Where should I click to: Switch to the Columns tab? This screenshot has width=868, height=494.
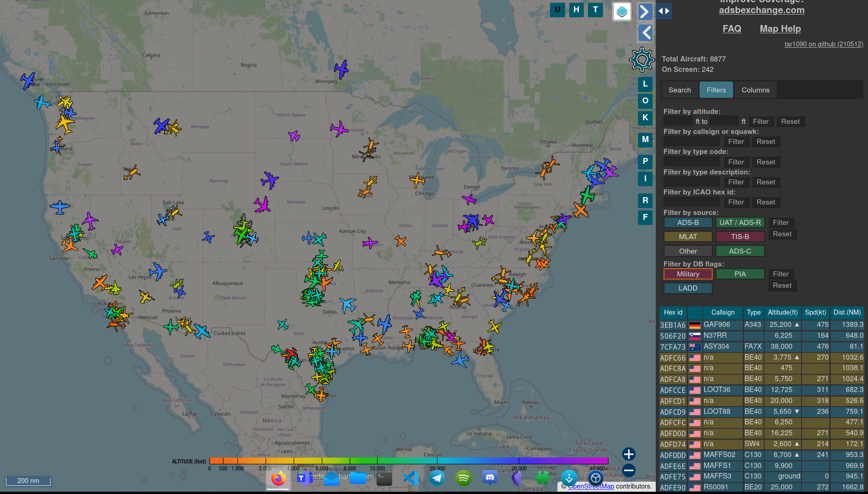pyautogui.click(x=756, y=90)
